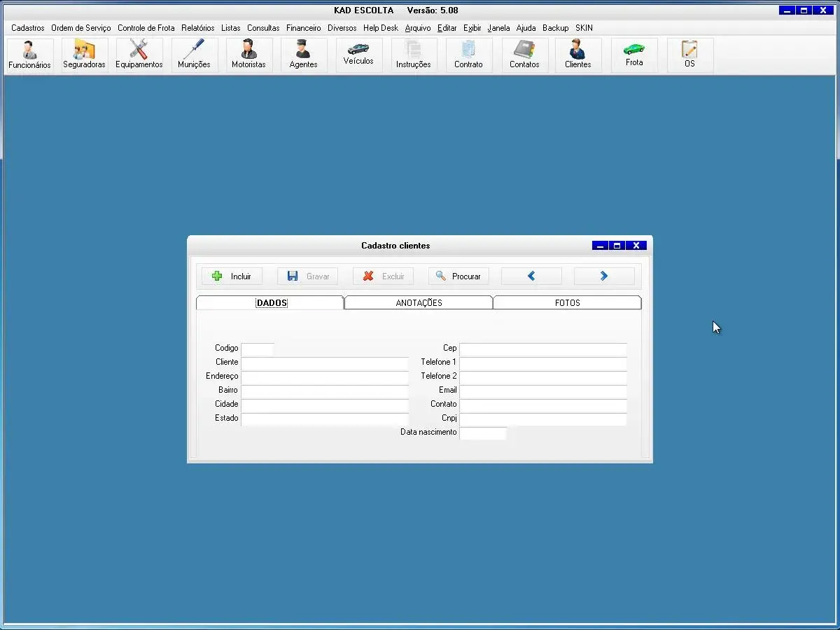Viewport: 840px width, 630px height.
Task: Click the Cliente input field
Action: [x=325, y=363]
